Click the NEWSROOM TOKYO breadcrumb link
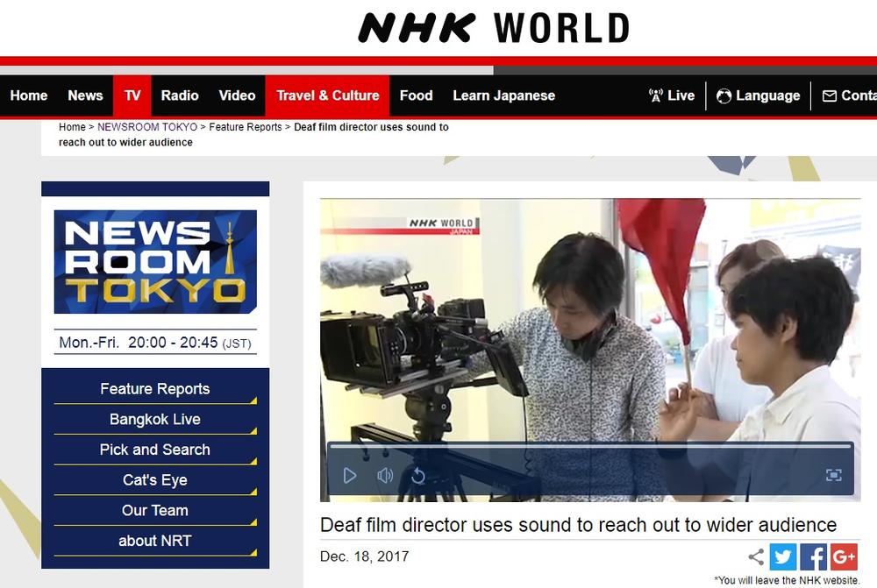This screenshot has width=877, height=588. [x=147, y=127]
